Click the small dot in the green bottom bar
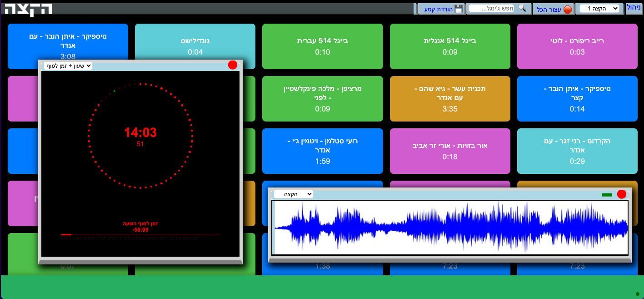644x299 pixels. coord(638,294)
